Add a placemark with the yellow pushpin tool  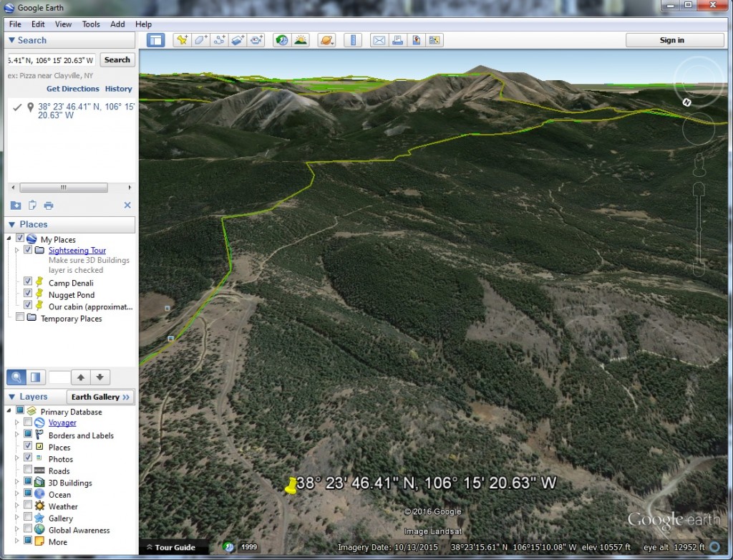click(181, 40)
